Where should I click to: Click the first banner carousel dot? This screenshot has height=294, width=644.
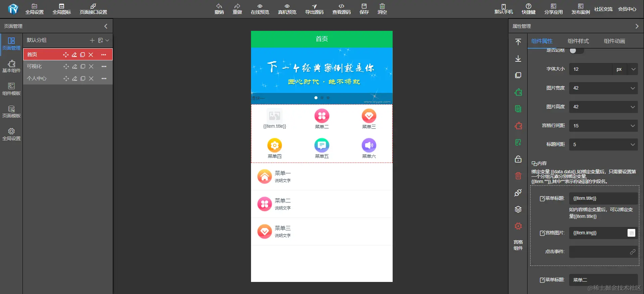click(x=316, y=98)
